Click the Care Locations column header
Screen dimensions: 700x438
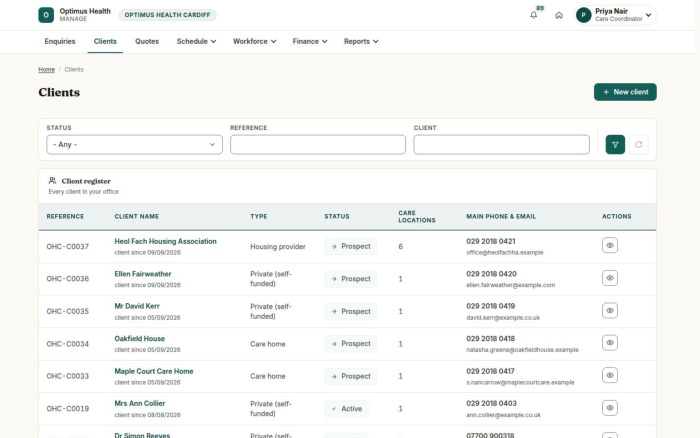pyautogui.click(x=417, y=217)
